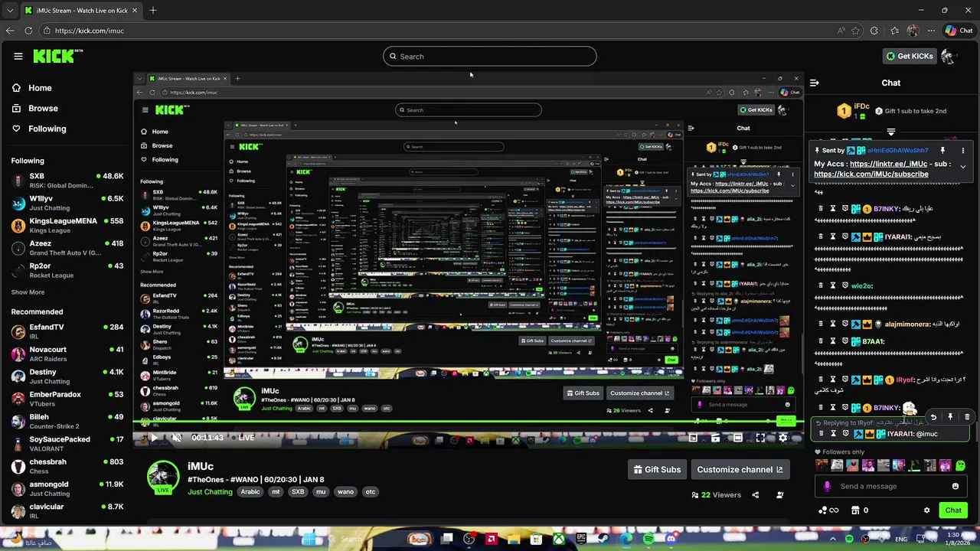Click the Kick search field
Image resolution: width=980 pixels, height=551 pixels.
pyautogui.click(x=490, y=56)
